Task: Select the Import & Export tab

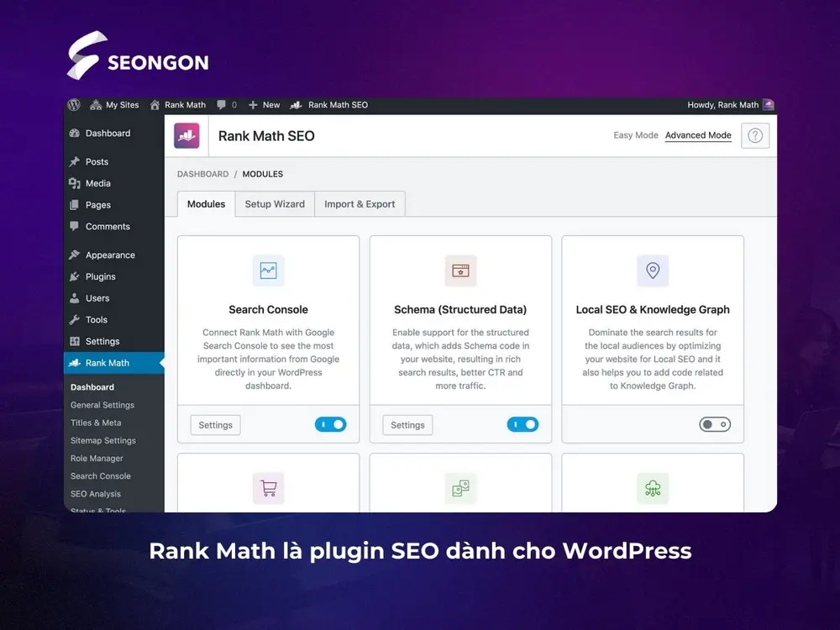Action: coord(360,204)
